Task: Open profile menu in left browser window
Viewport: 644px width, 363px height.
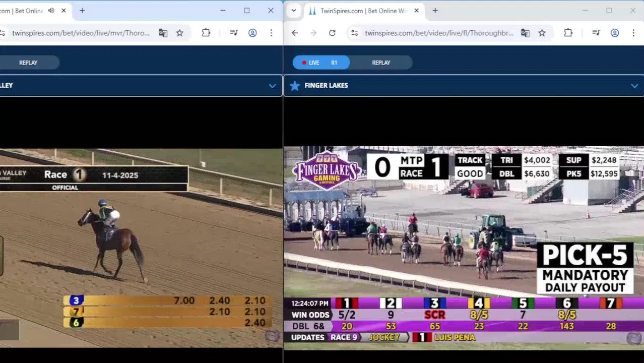Action: [252, 33]
